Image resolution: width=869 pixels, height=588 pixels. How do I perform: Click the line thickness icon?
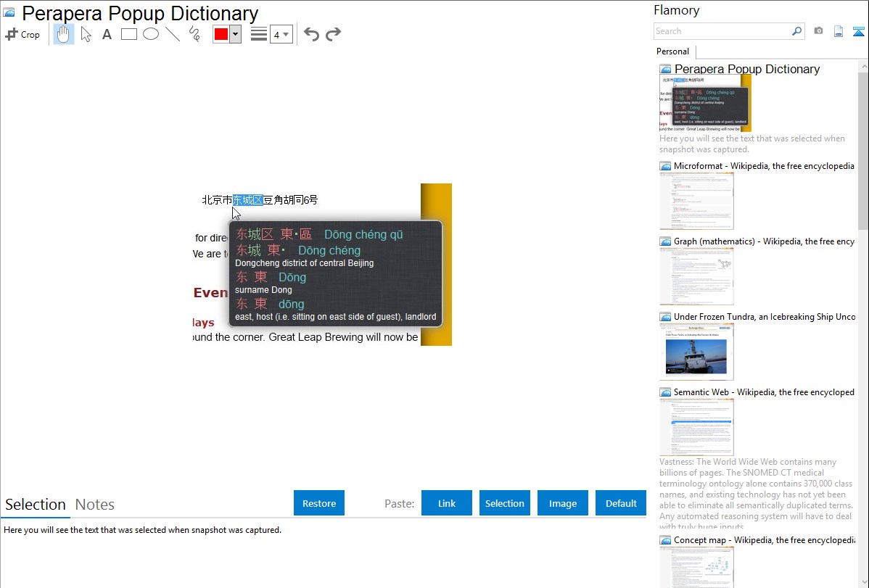tap(259, 34)
